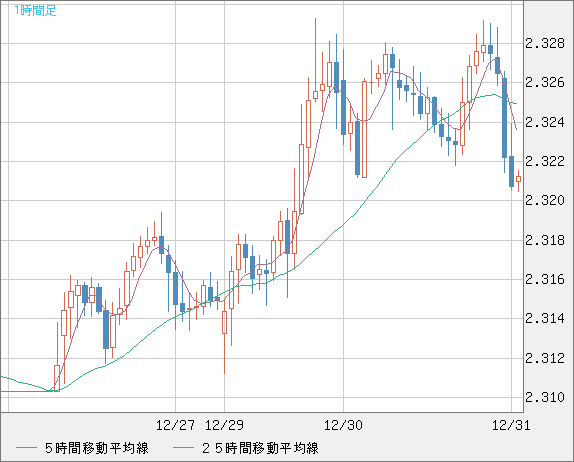The image size is (574, 462).
Task: Click the purple 5-hour average legend line
Action: coord(27,448)
